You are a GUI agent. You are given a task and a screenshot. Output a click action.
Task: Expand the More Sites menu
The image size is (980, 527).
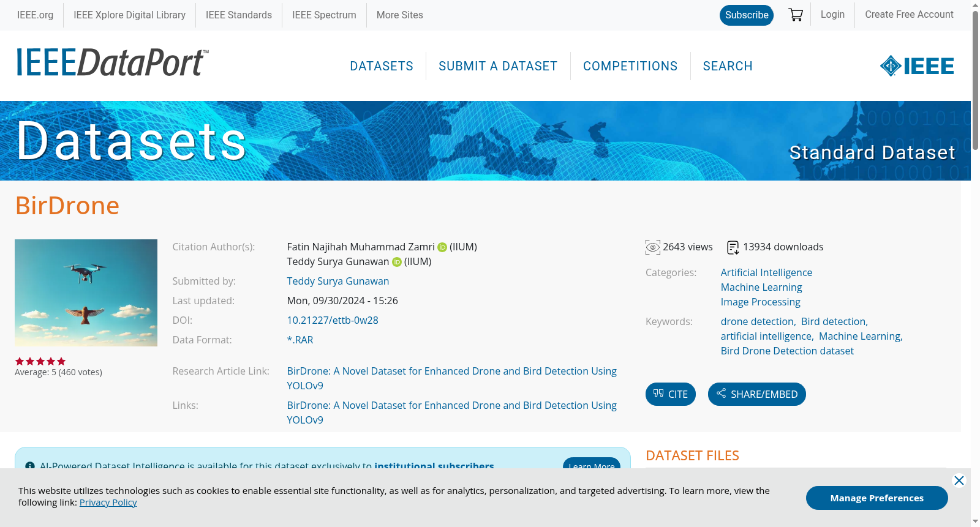pos(399,15)
